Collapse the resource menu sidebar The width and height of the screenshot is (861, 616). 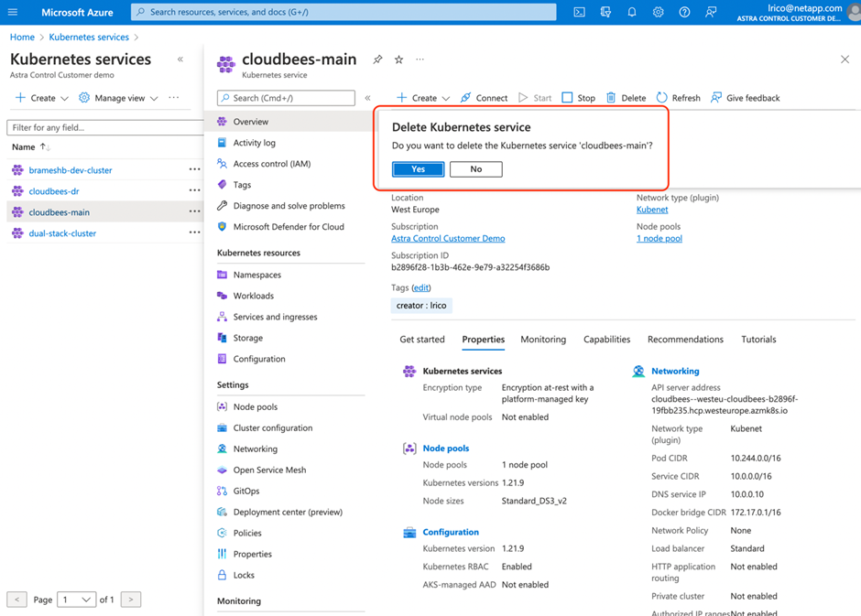[368, 98]
